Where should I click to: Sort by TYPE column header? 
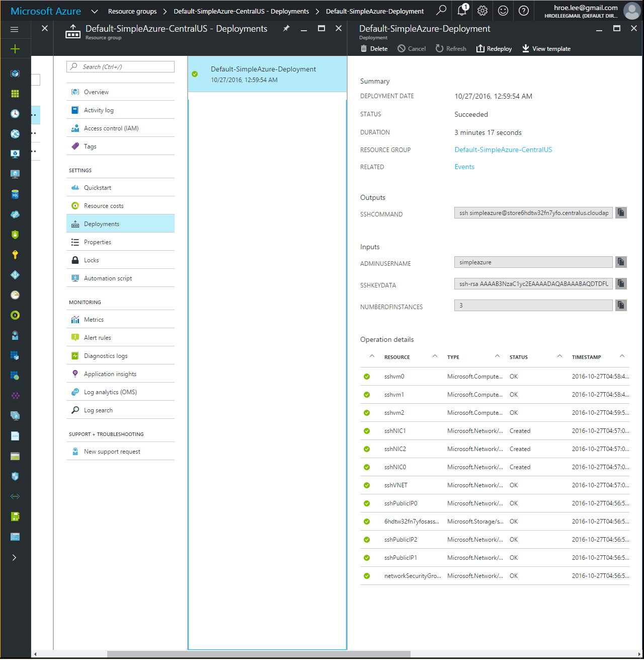click(x=453, y=357)
